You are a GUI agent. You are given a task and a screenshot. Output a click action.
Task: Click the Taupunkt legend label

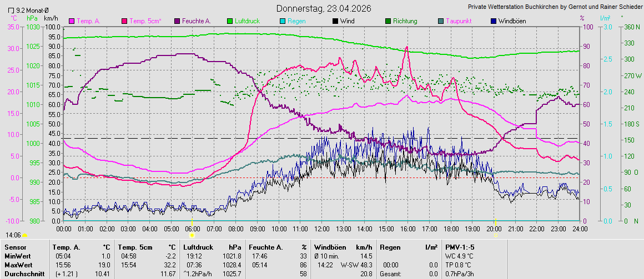coord(459,21)
